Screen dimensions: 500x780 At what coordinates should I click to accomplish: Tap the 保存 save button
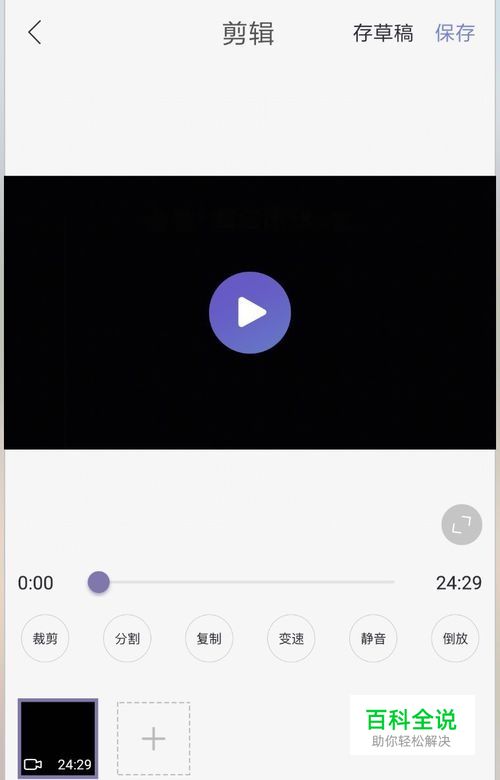[455, 33]
